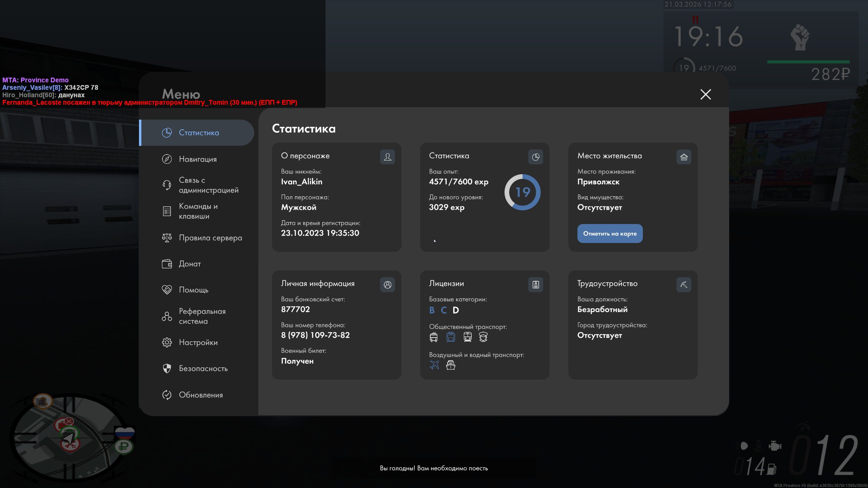This screenshot has height=488, width=868.
Task: Click the airplane license icon
Action: click(434, 365)
